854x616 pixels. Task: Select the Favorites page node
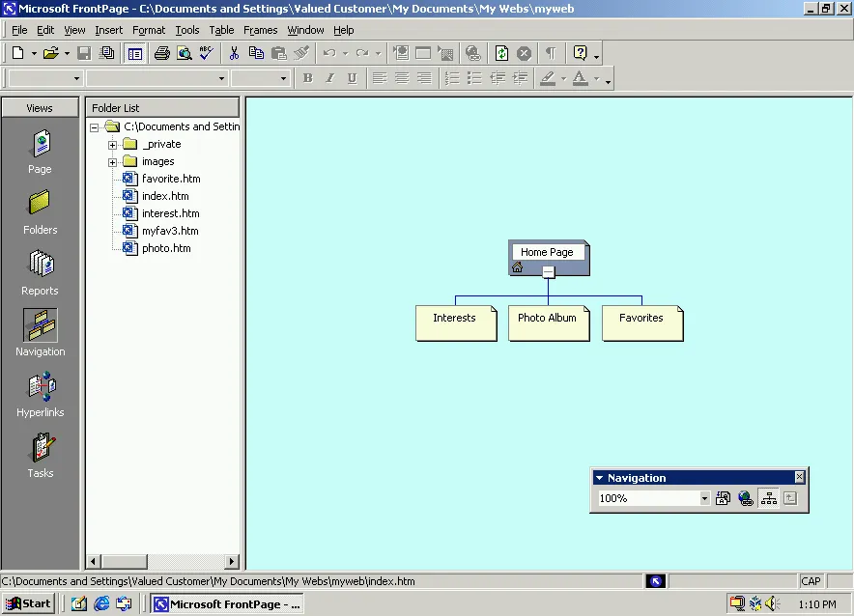[x=641, y=317]
